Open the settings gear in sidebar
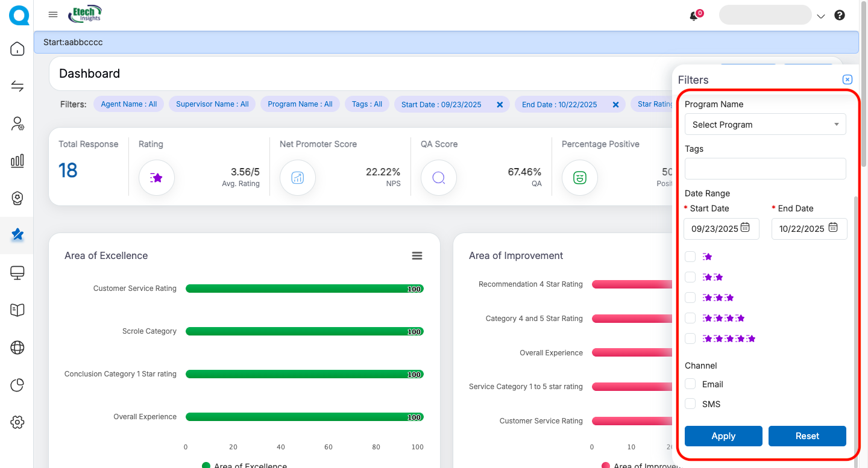 tap(17, 422)
